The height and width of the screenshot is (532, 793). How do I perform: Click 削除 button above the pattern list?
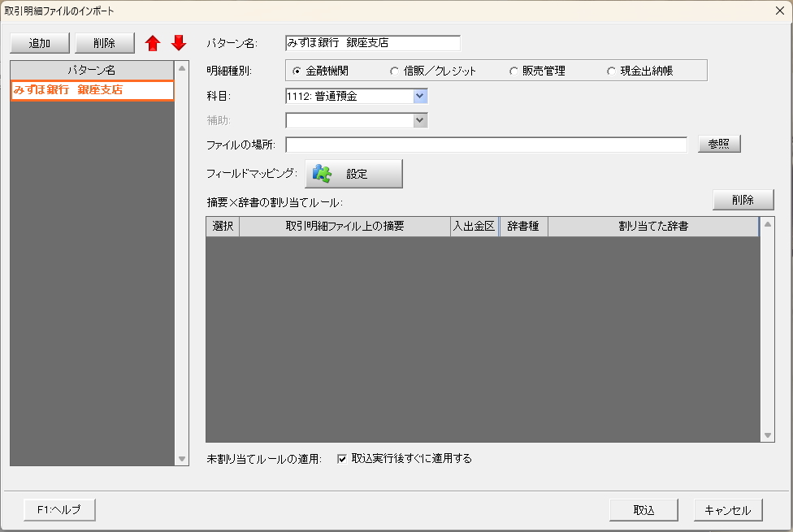tap(105, 43)
